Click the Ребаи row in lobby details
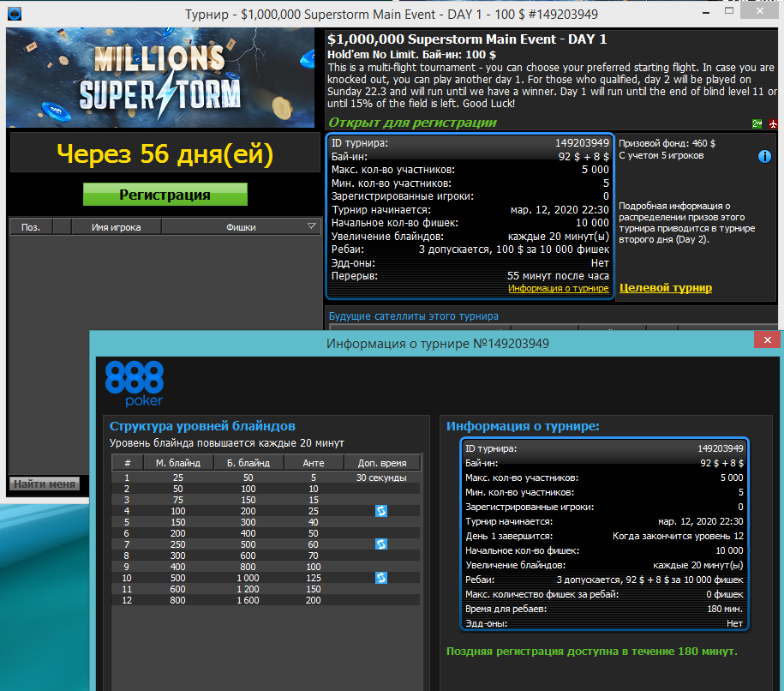The image size is (784, 691). point(470,249)
